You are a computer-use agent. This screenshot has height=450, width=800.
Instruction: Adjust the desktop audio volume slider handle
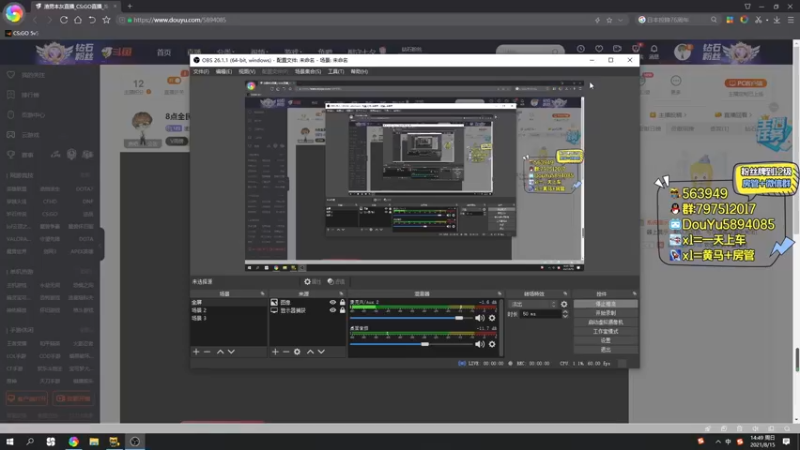424,344
